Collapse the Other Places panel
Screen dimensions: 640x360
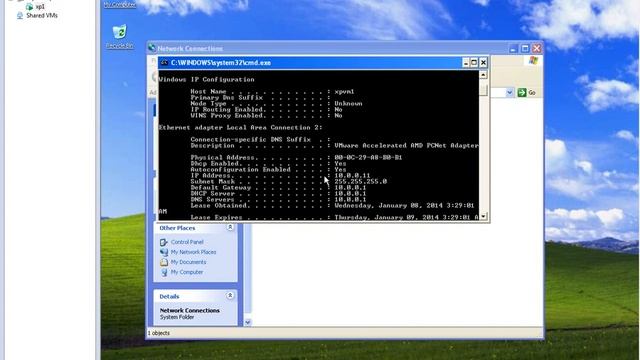click(230, 227)
